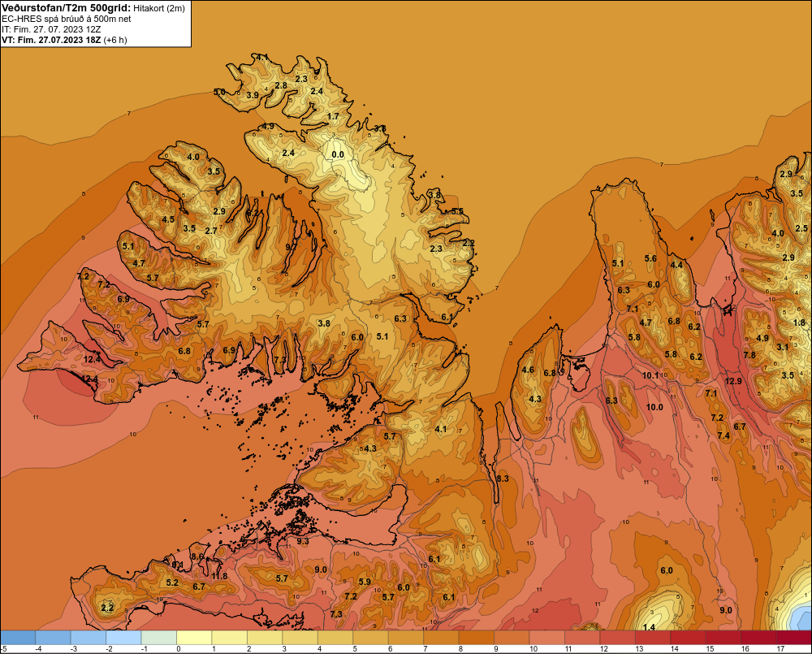
Task: Click the '2.8' temperature reading
Action: (281, 85)
